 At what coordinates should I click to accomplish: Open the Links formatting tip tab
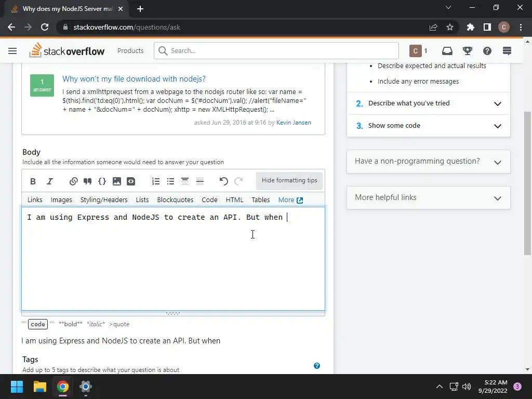point(35,200)
